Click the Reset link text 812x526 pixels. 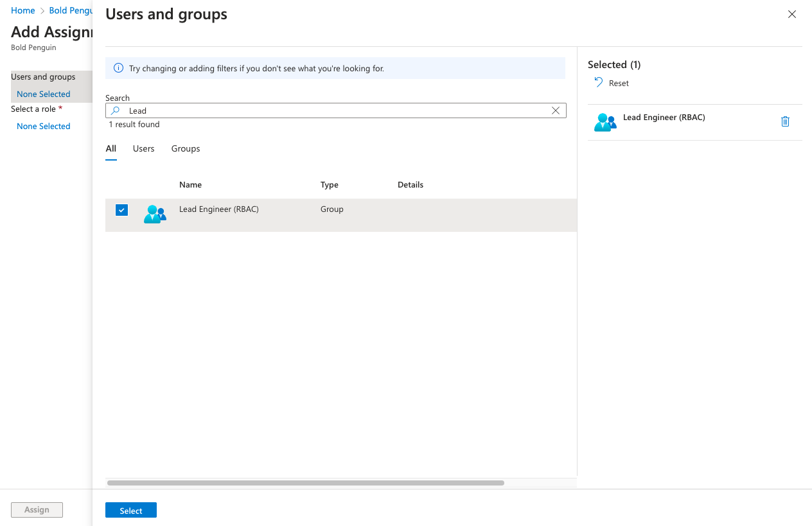(619, 83)
